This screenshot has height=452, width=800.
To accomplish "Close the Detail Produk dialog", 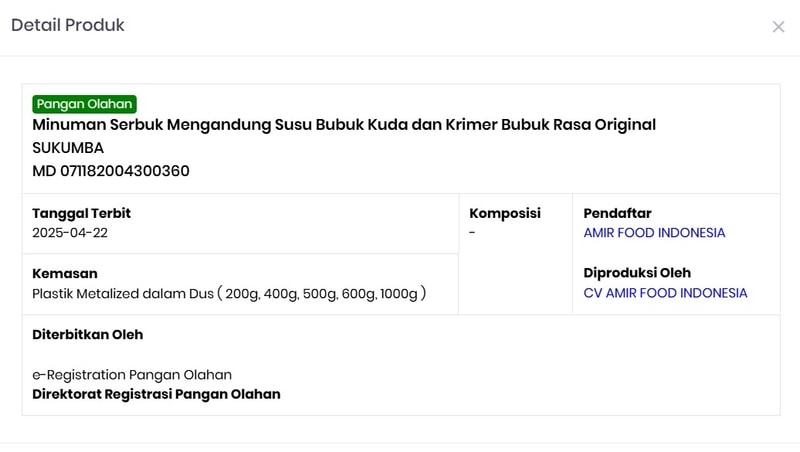I will point(778,27).
